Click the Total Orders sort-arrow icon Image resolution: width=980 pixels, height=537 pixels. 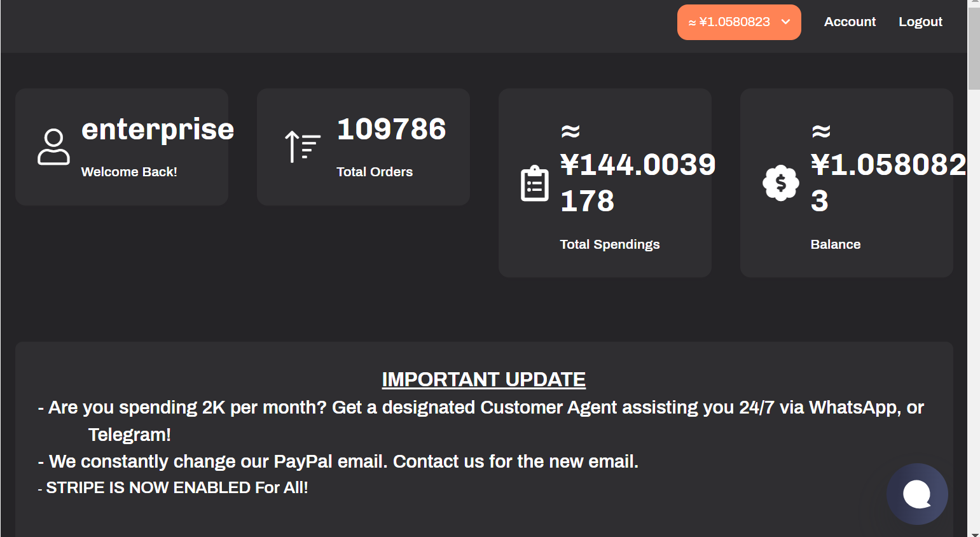pyautogui.click(x=303, y=146)
